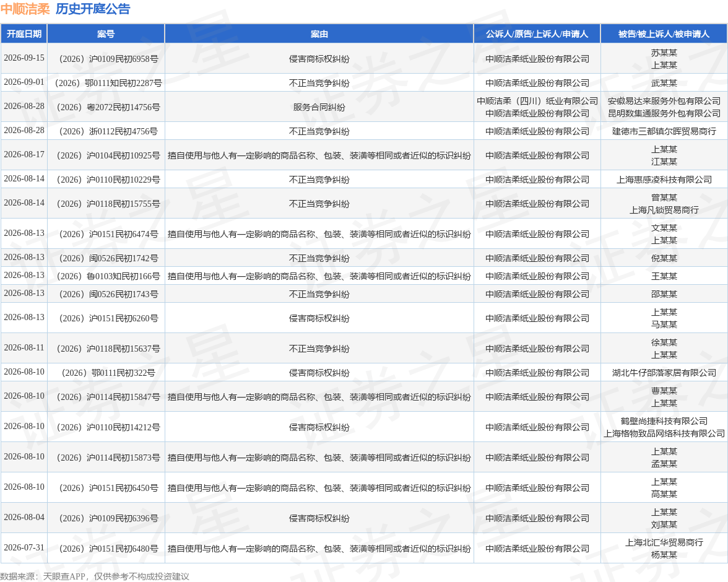
Task: Click the 开庭日期 column header
Action: pyautogui.click(x=24, y=34)
